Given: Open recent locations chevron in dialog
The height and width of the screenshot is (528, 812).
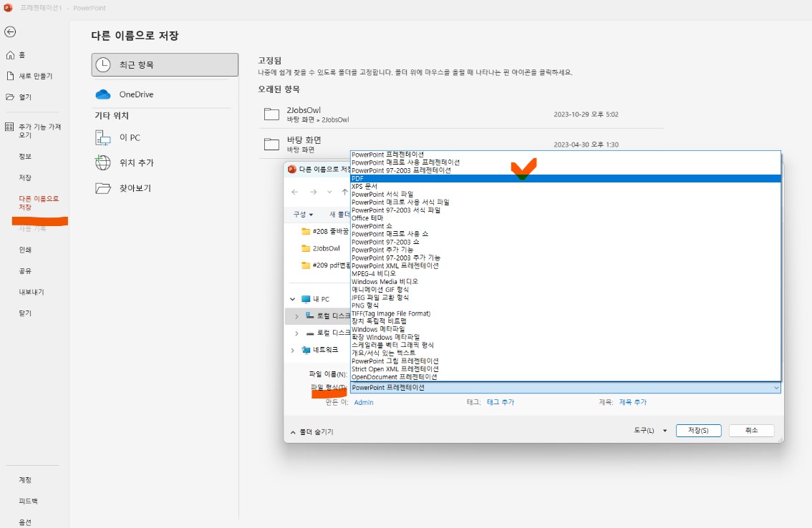Looking at the screenshot, I should 329,192.
